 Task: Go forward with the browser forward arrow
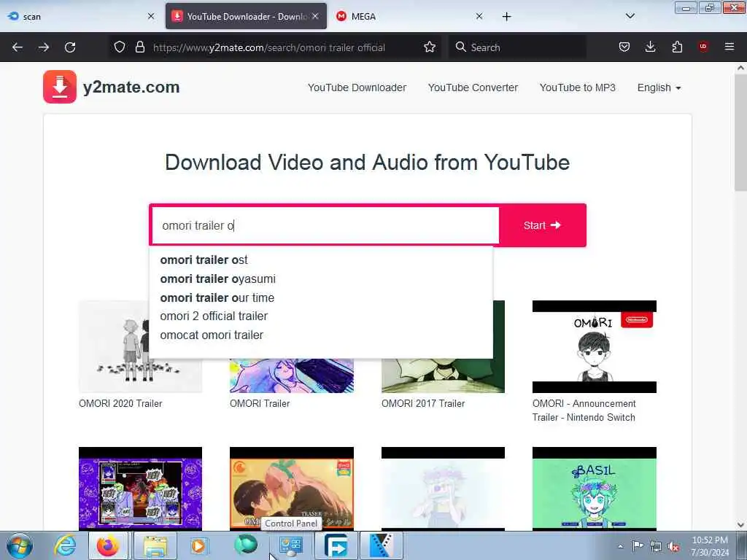tap(44, 47)
